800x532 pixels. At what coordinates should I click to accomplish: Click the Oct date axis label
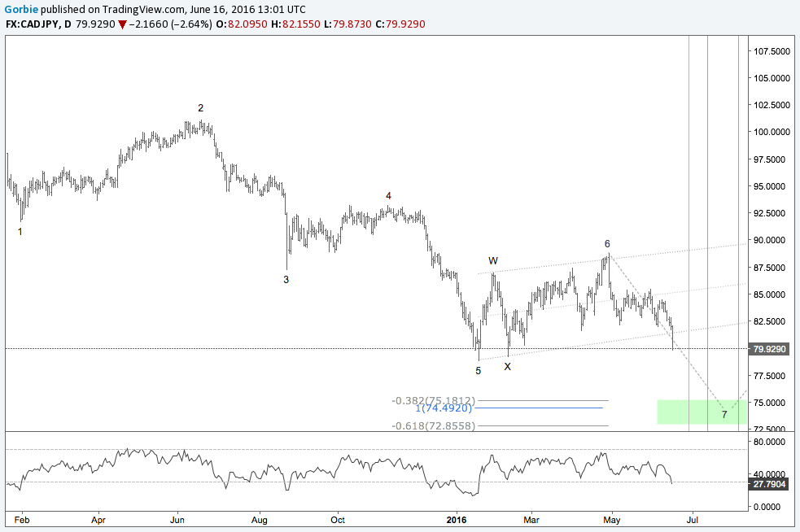(x=338, y=520)
